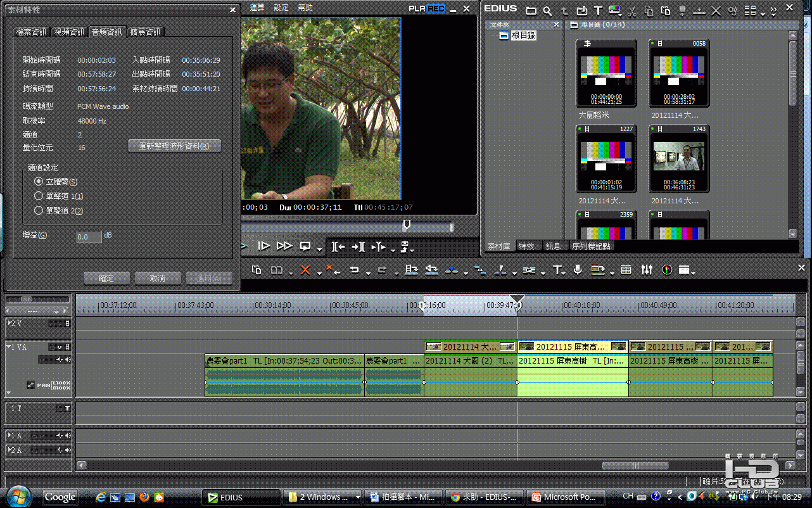Set In point in player
This screenshot has width=812, height=508.
click(338, 246)
